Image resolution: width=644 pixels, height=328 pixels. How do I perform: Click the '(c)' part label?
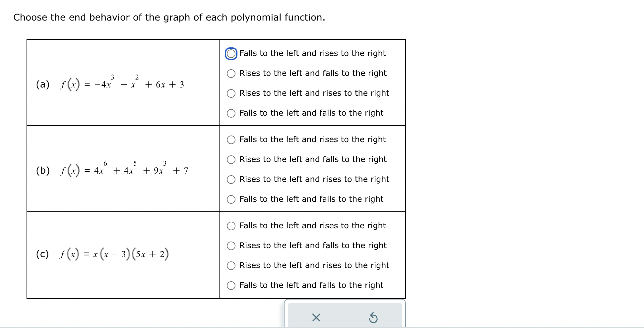(x=42, y=254)
